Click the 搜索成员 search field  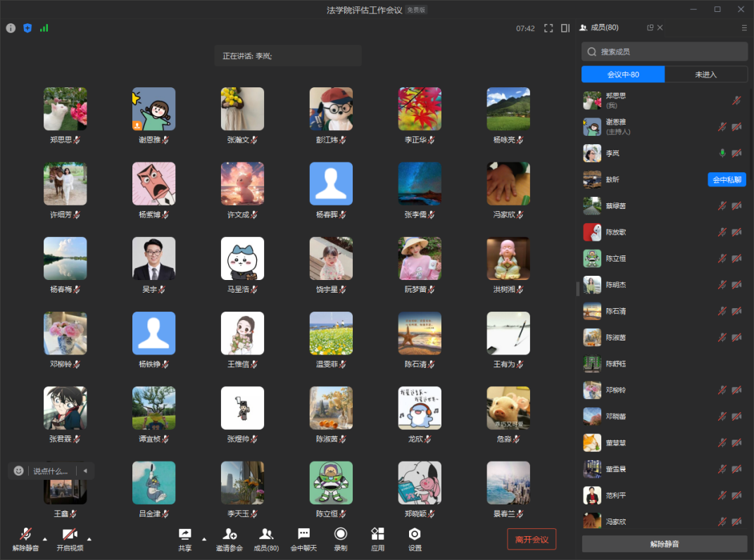665,51
